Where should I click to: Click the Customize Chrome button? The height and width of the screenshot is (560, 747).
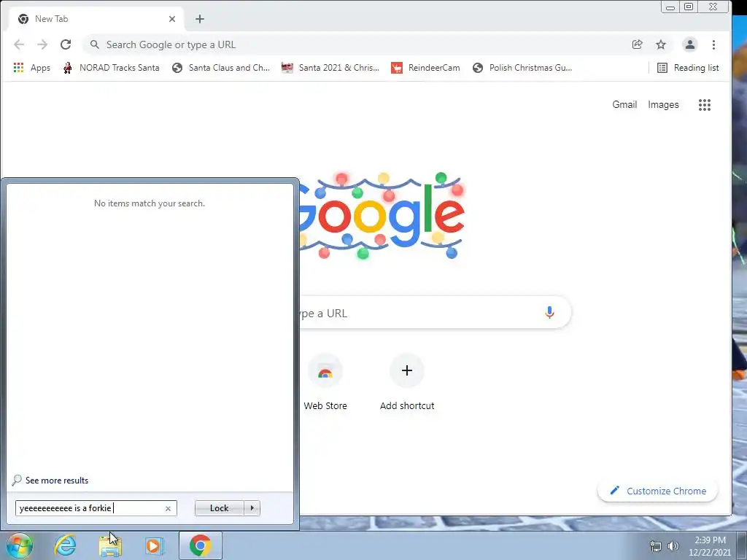tap(657, 491)
